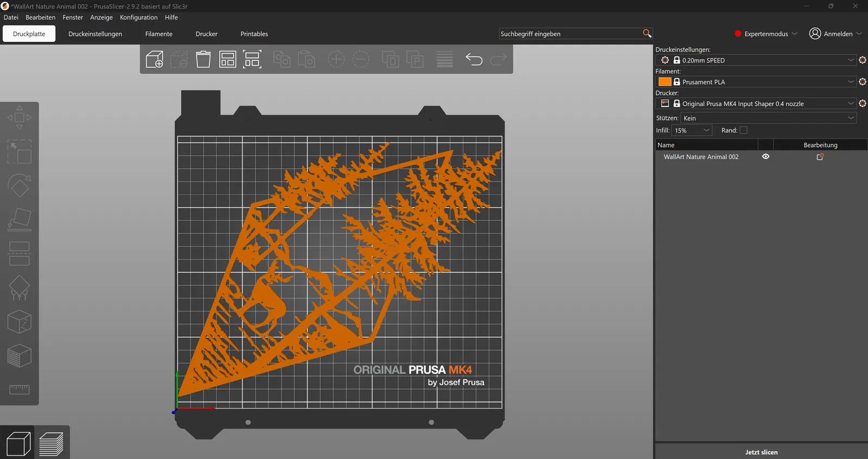The height and width of the screenshot is (459, 868).
Task: Open the Infill percentage dropdown
Action: tap(692, 130)
